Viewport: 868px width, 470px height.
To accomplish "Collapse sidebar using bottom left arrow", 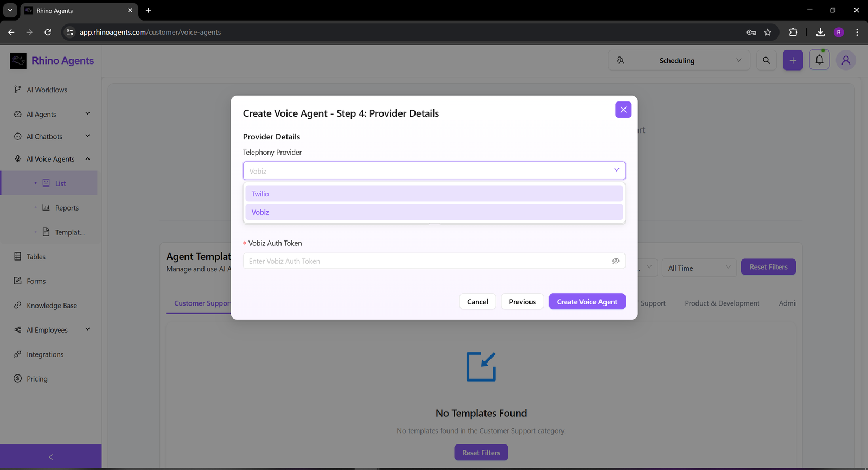I will (x=51, y=457).
